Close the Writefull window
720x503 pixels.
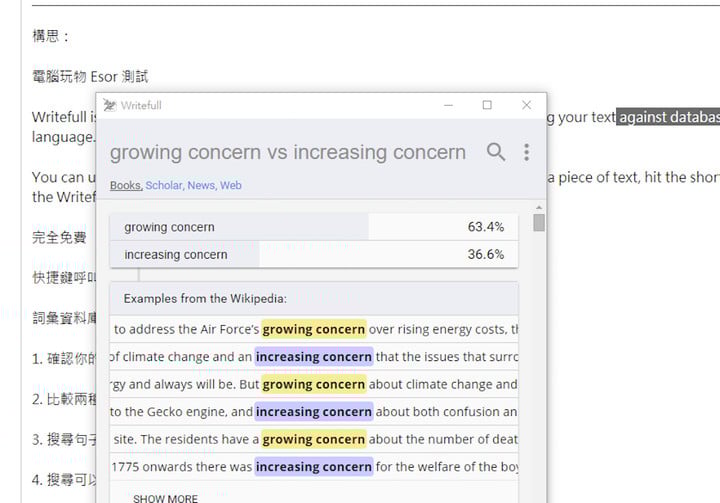(x=527, y=105)
